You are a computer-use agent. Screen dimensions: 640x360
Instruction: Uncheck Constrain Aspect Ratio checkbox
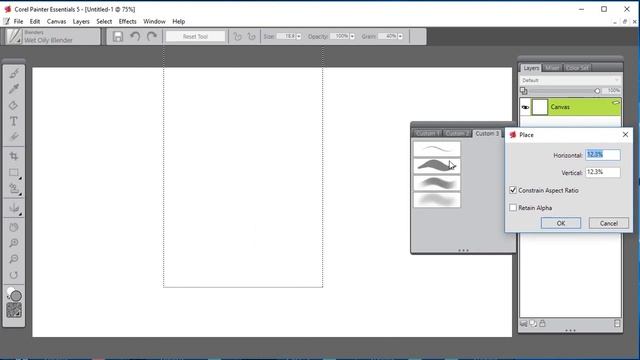(x=513, y=190)
